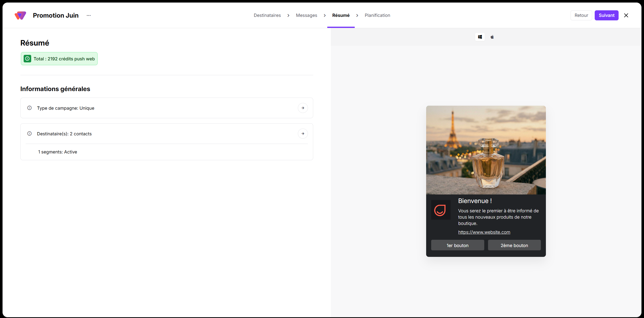
Task: Click the app logo next to Promotion Juin
Action: 20,15
